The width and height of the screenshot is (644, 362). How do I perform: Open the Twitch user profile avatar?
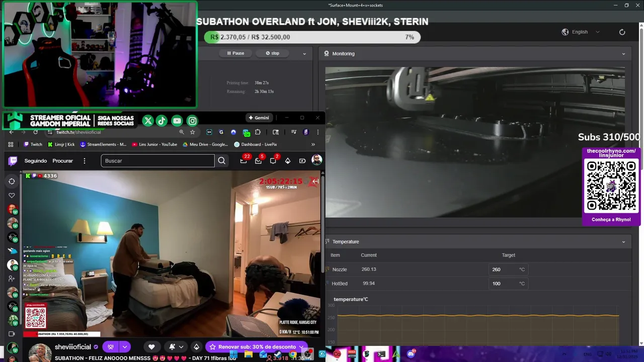(316, 160)
